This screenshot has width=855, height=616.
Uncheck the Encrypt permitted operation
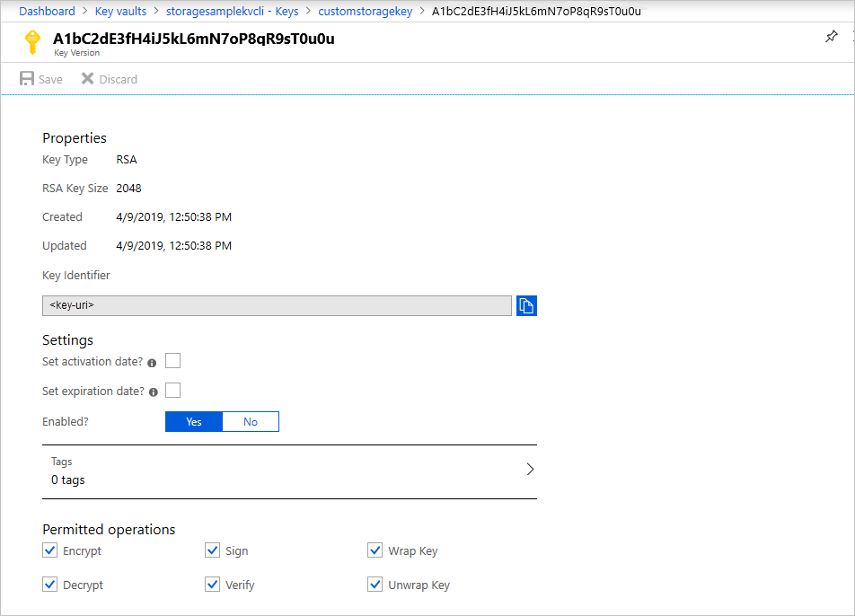pyautogui.click(x=49, y=550)
